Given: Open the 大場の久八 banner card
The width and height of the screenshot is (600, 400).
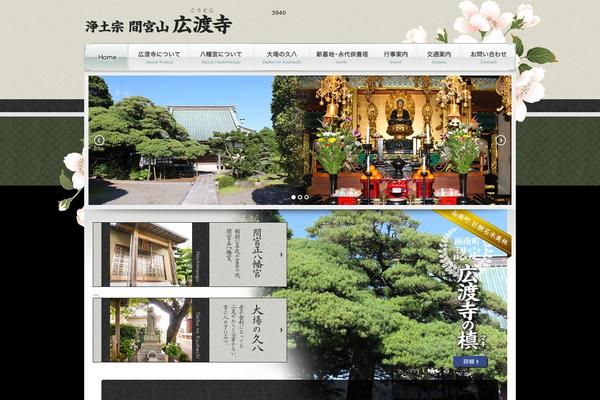Looking at the screenshot, I should (x=190, y=330).
